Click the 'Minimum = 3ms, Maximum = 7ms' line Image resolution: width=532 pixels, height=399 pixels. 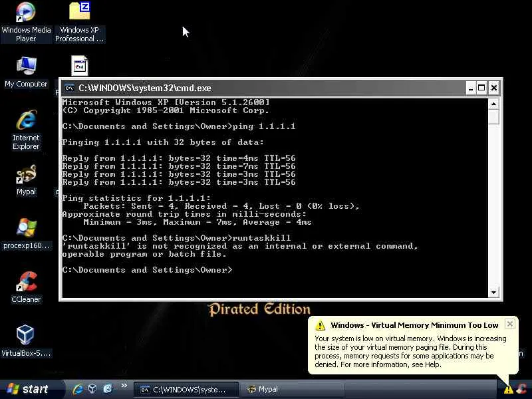click(x=198, y=222)
